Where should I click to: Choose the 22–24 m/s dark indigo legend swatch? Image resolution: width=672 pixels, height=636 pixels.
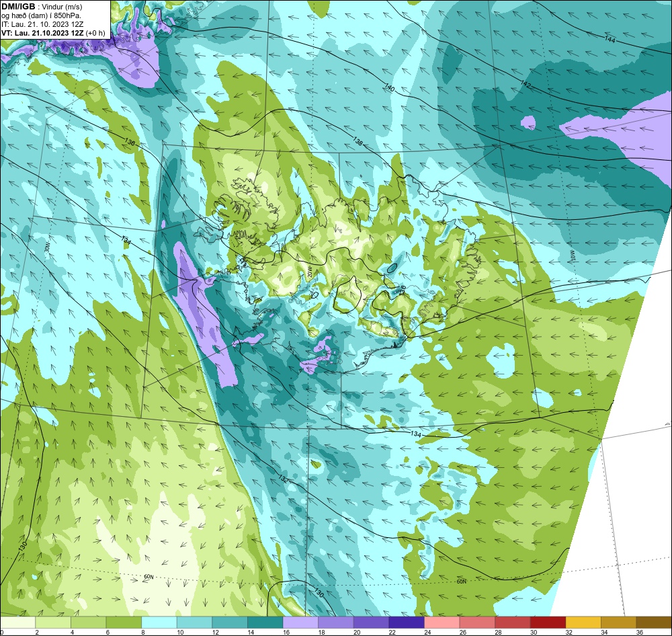point(407,623)
